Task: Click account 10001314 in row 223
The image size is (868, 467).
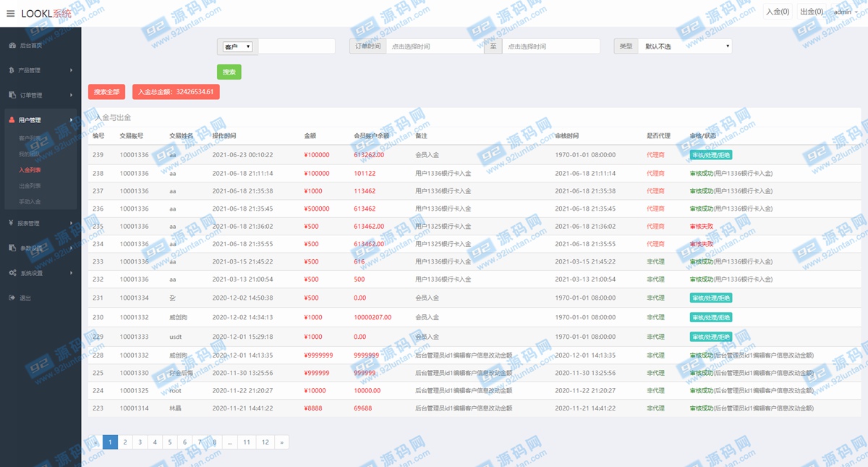Action: click(135, 408)
